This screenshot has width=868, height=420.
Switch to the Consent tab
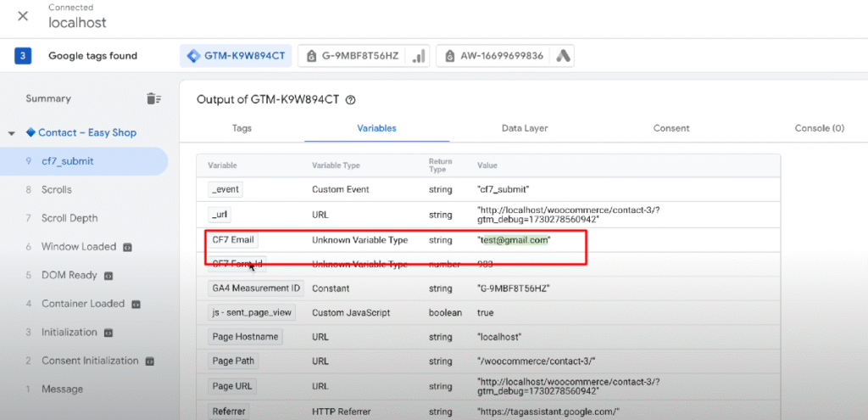[671, 128]
